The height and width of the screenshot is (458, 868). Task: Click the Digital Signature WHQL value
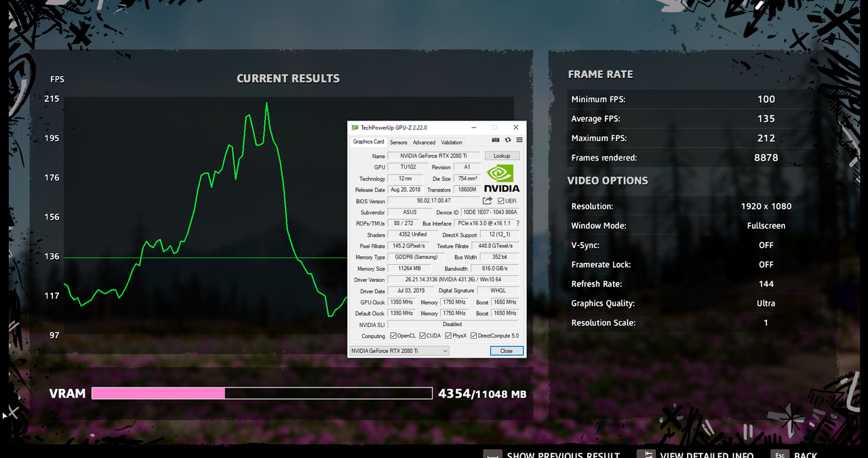(x=498, y=291)
